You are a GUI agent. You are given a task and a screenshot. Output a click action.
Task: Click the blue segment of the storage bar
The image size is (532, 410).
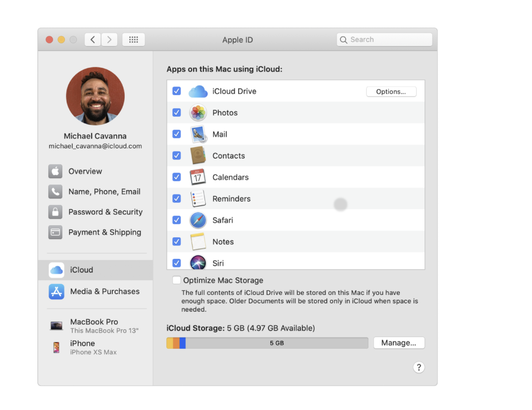(182, 343)
